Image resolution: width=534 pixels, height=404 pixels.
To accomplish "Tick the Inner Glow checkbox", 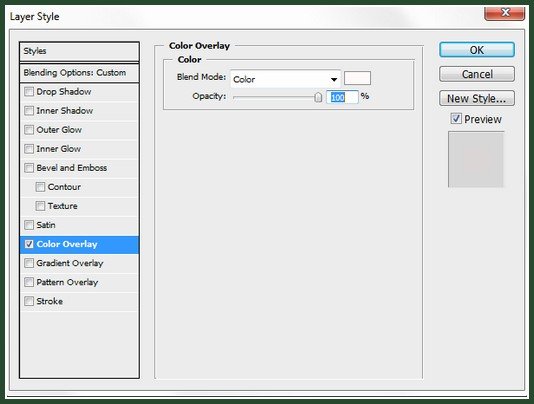I will click(29, 149).
